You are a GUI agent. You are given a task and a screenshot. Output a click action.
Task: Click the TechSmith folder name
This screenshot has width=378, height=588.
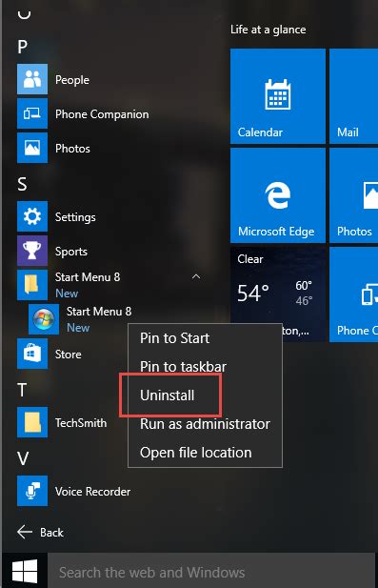point(81,423)
